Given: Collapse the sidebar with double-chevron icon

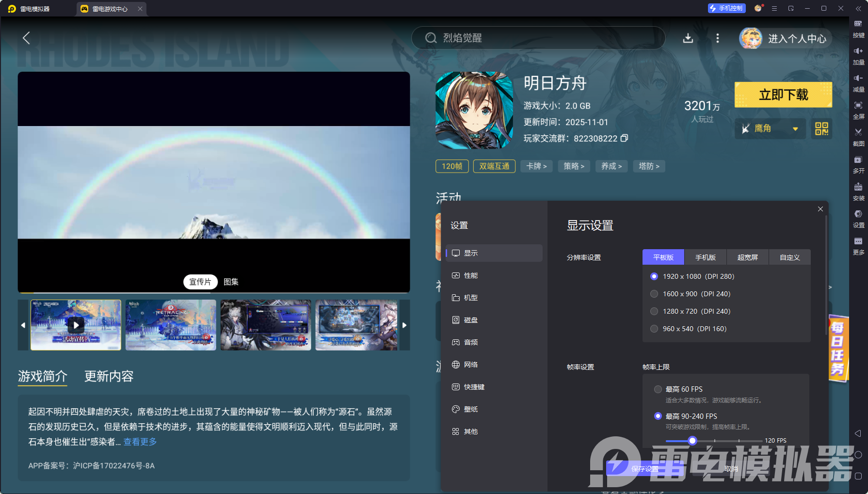Looking at the screenshot, I should (x=858, y=8).
